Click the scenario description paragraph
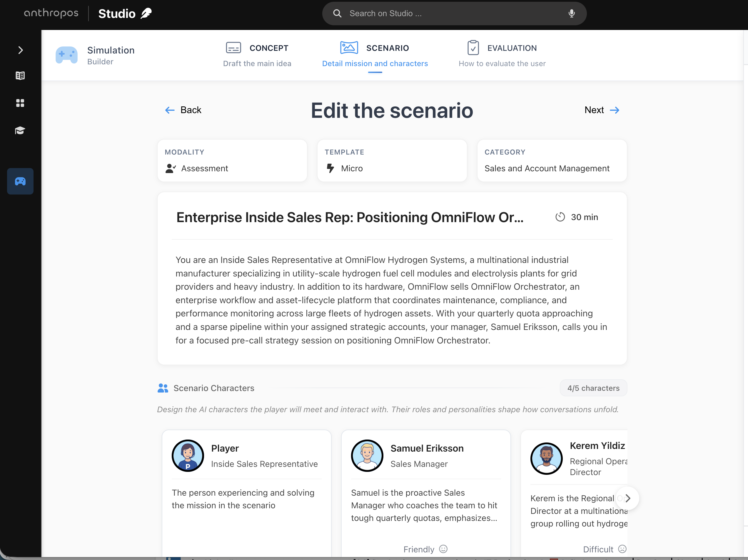The height and width of the screenshot is (560, 748). pyautogui.click(x=392, y=300)
